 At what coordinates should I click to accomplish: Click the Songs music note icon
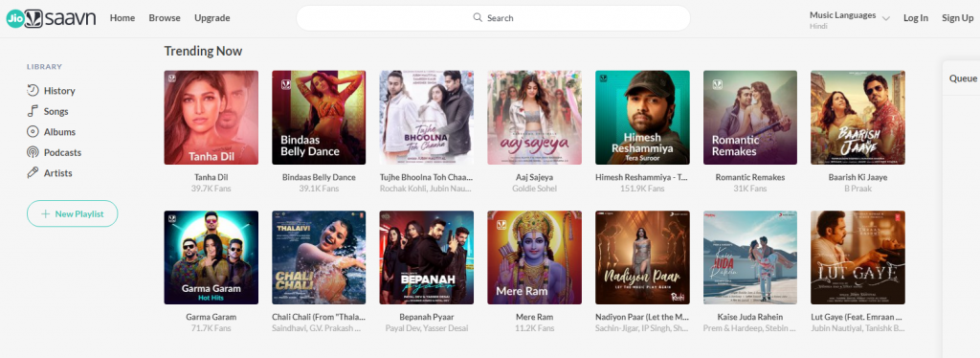click(x=33, y=111)
